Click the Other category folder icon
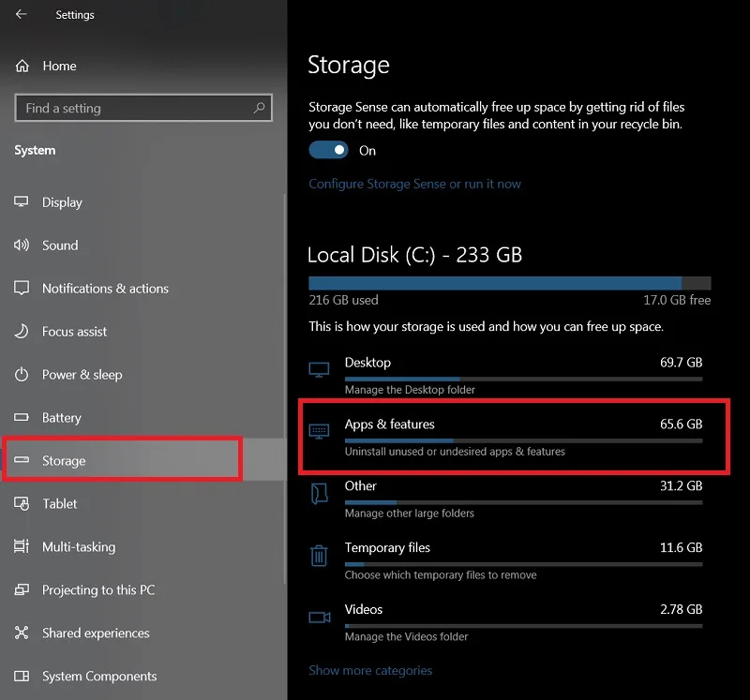The width and height of the screenshot is (750, 700). click(x=319, y=494)
